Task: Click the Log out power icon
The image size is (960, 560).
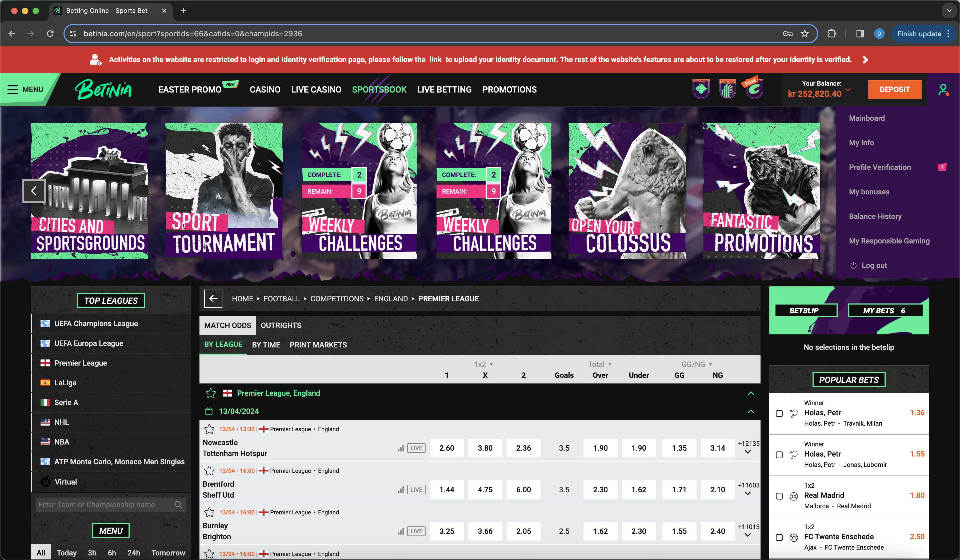Action: (x=853, y=266)
